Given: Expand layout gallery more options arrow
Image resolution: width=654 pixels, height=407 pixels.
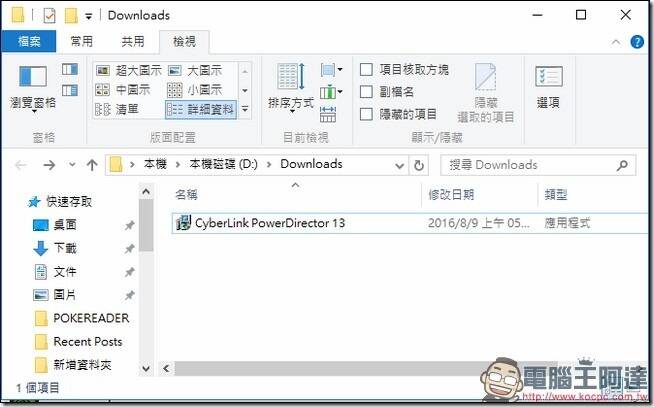Looking at the screenshot, I should [x=245, y=109].
